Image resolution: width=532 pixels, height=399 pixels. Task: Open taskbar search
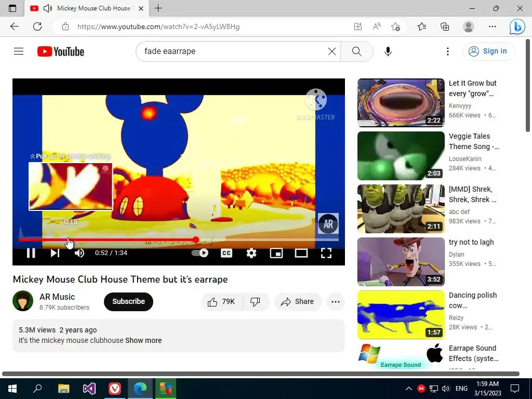coord(37,389)
